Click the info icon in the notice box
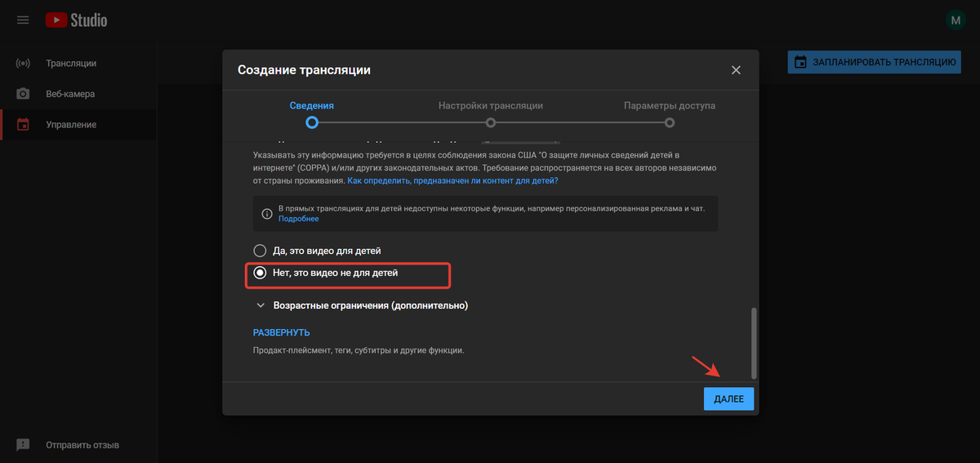980x463 pixels. tap(266, 214)
